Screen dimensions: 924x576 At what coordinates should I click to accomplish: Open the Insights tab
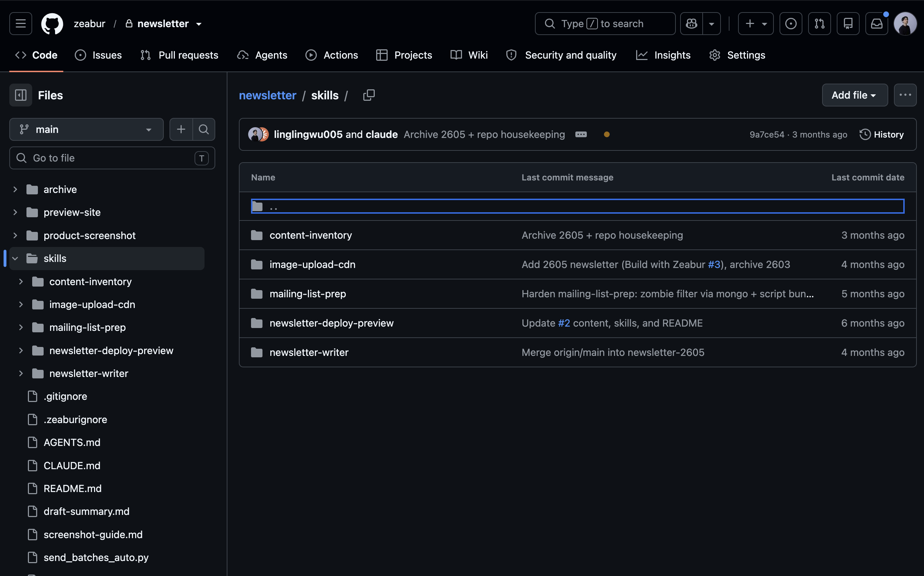[663, 55]
